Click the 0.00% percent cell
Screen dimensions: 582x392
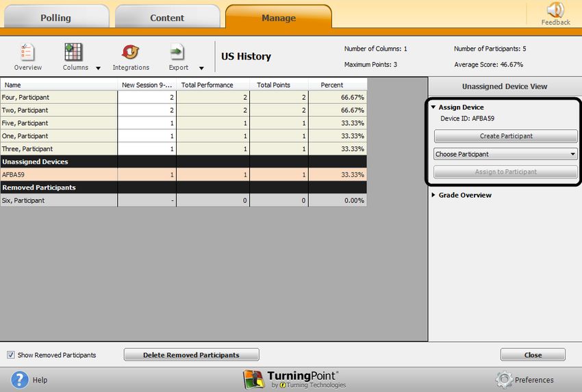point(338,200)
